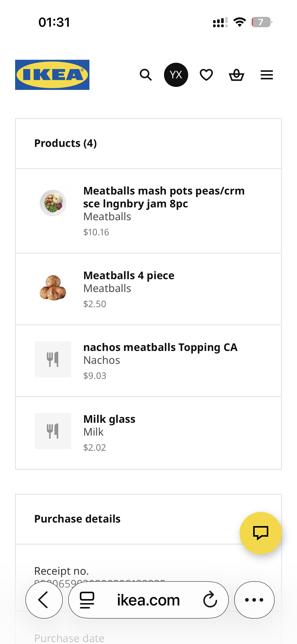Tap the Milk glass placeholder image
Image resolution: width=297 pixels, height=644 pixels.
click(53, 431)
